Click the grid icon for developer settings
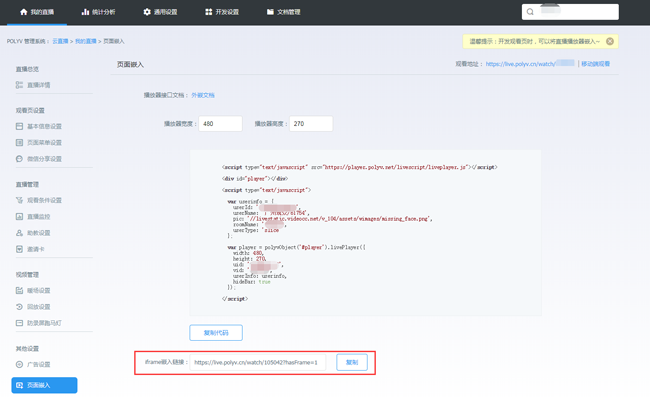 click(209, 12)
